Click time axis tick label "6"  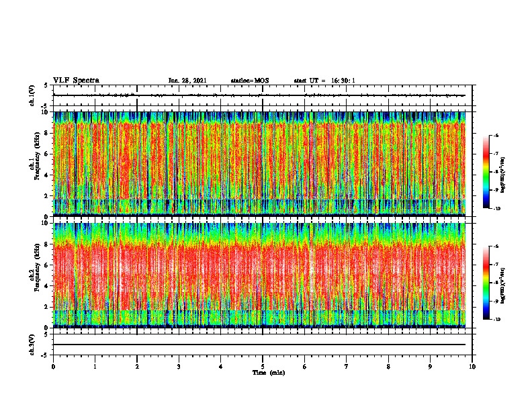(x=304, y=367)
